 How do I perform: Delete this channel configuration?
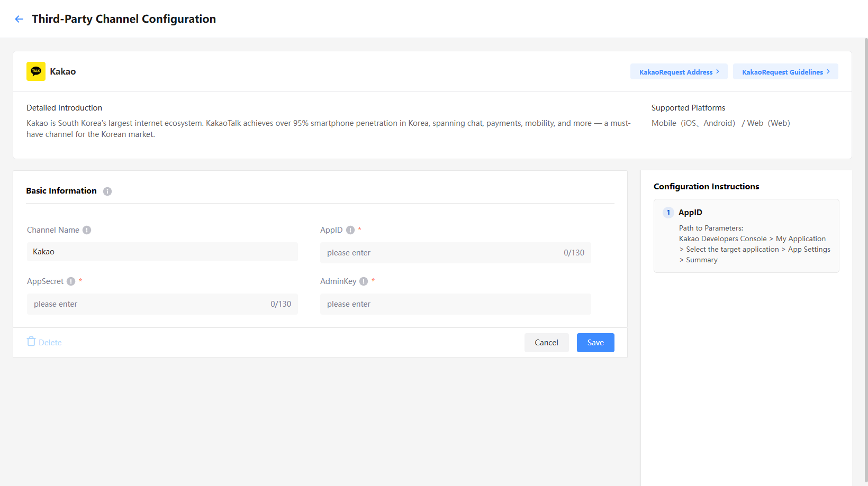44,342
